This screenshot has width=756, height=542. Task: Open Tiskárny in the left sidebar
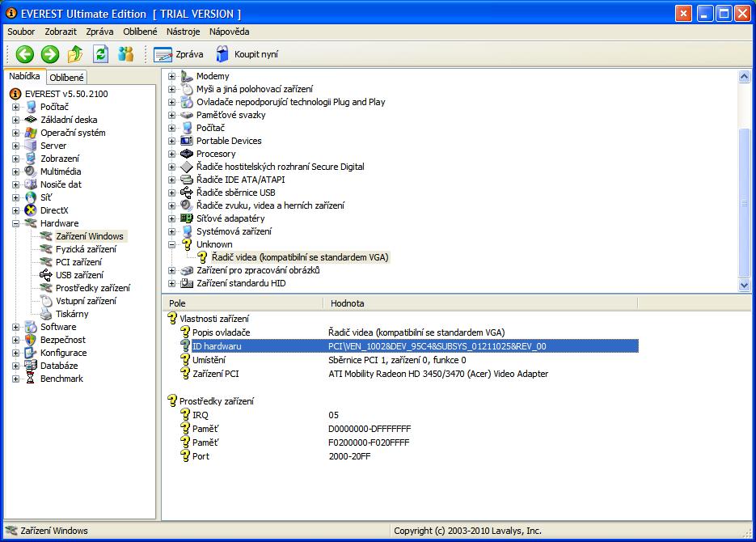[72, 314]
